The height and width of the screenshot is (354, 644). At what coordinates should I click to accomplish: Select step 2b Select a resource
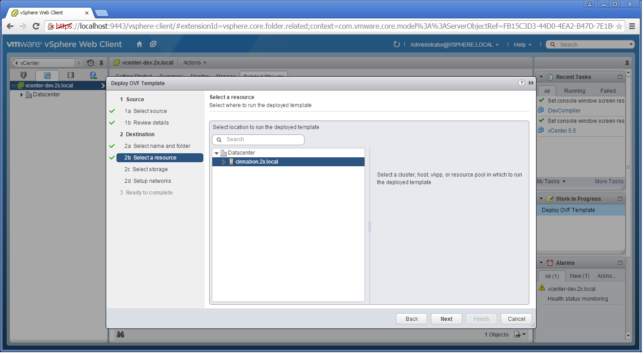coord(159,158)
